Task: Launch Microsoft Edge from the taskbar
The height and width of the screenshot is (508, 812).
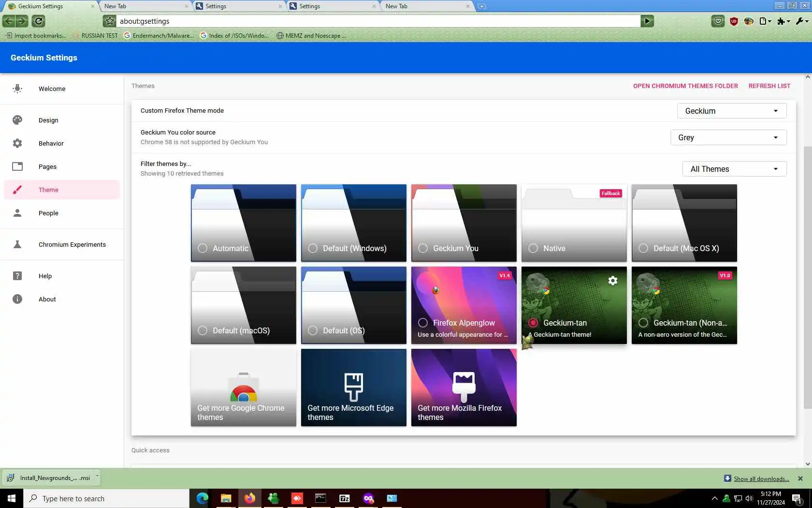Action: point(202,498)
